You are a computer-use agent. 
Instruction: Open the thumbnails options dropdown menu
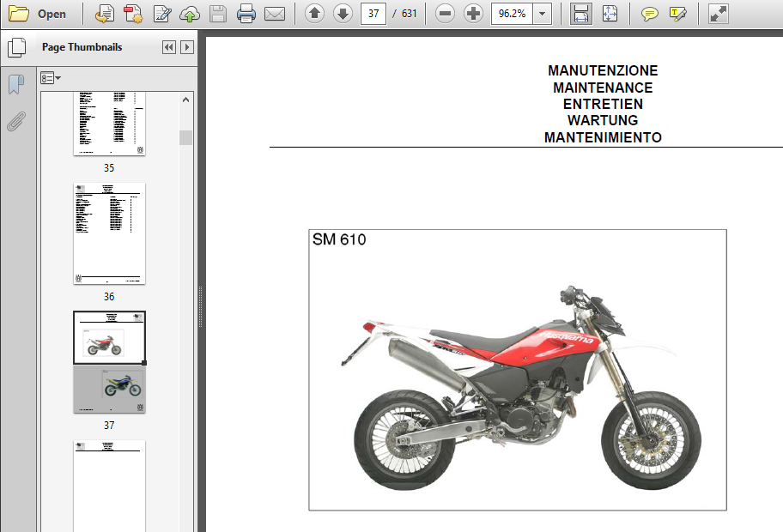[51, 78]
